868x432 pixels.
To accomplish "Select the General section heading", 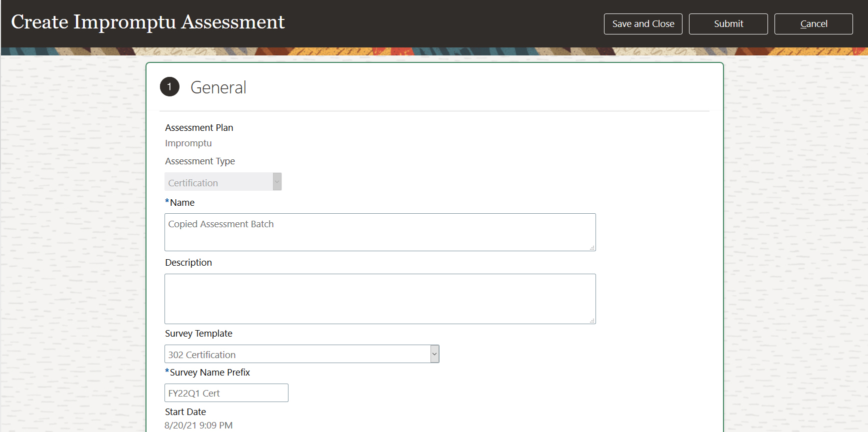I will pyautogui.click(x=218, y=88).
